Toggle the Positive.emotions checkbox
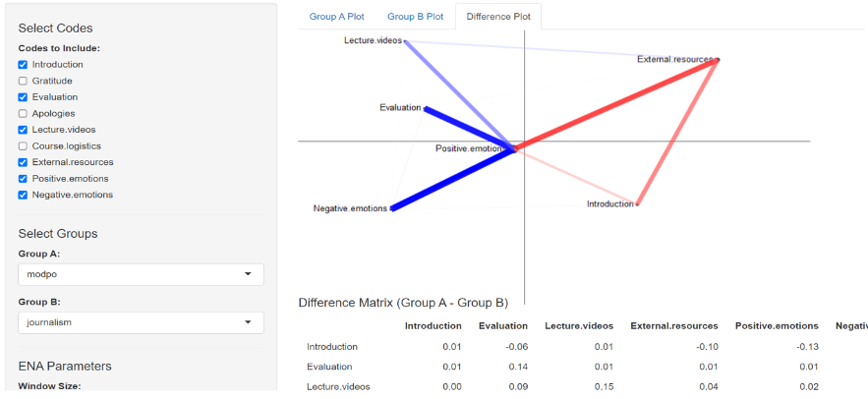This screenshot has height=399, width=868. (x=23, y=178)
